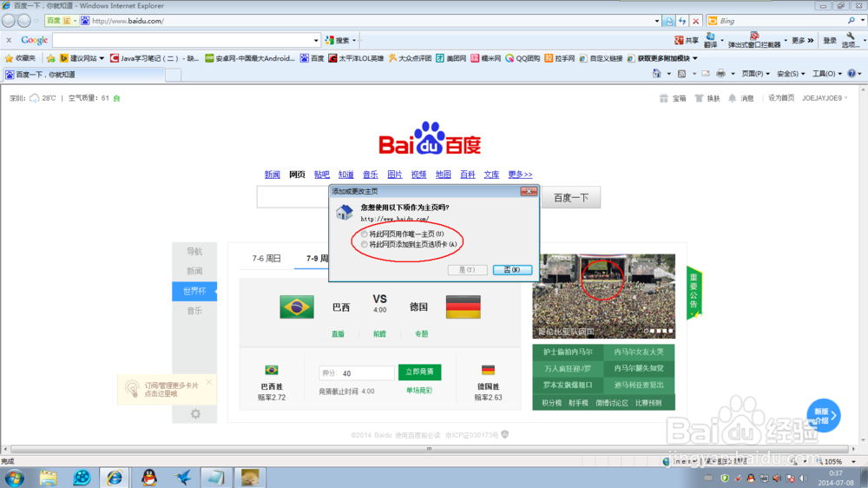This screenshot has height=488, width=868.
Task: Click the Bing search input box
Action: (x=782, y=21)
